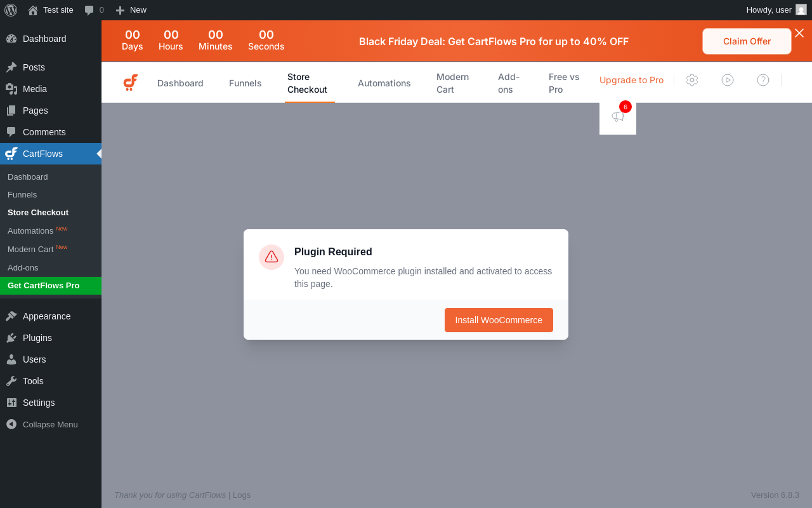Switch to Dashboard tab in CartFlows header
The image size is (812, 508).
pos(180,83)
